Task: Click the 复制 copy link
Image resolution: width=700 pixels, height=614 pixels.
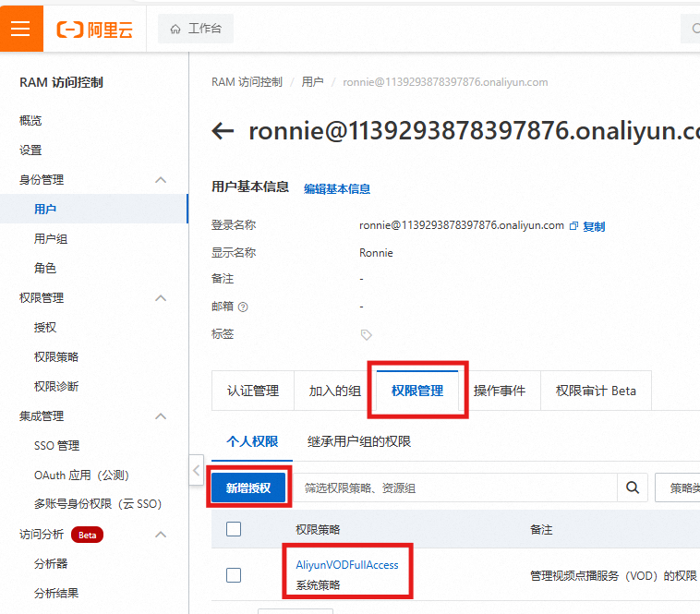Action: tap(594, 226)
